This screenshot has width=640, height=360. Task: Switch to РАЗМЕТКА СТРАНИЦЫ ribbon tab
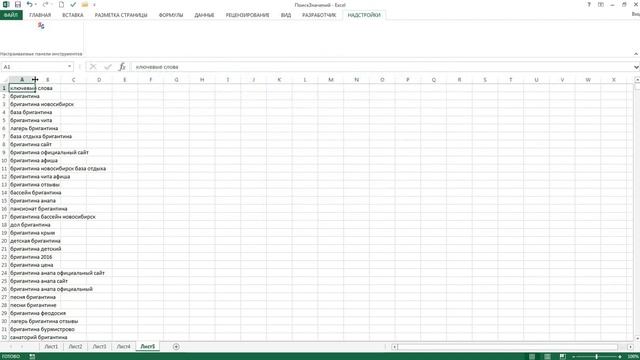(x=121, y=15)
